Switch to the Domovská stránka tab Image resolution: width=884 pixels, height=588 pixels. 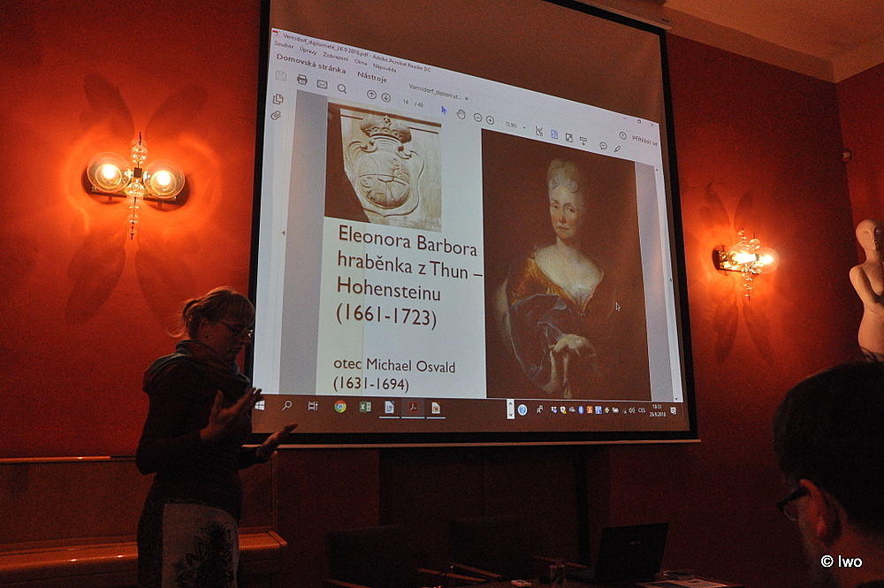pyautogui.click(x=310, y=64)
